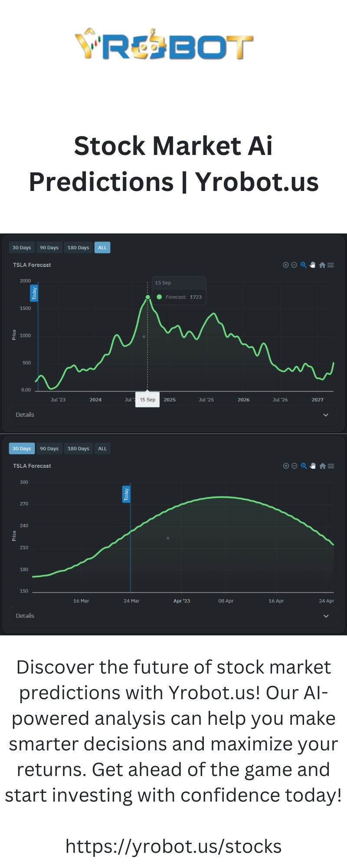Zoom in icon on lower TSLA chart
This screenshot has height=868, width=347.
[286, 466]
